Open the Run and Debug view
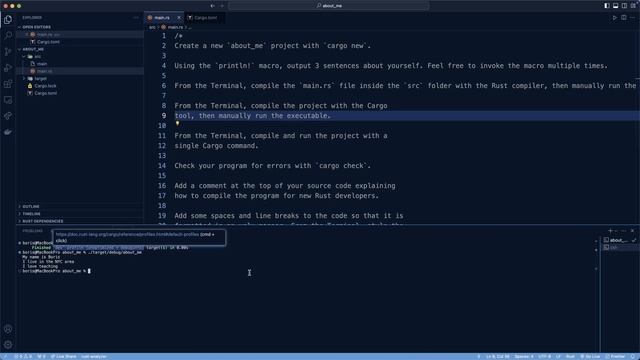Viewport: 640px width, 360px height. coord(8,68)
